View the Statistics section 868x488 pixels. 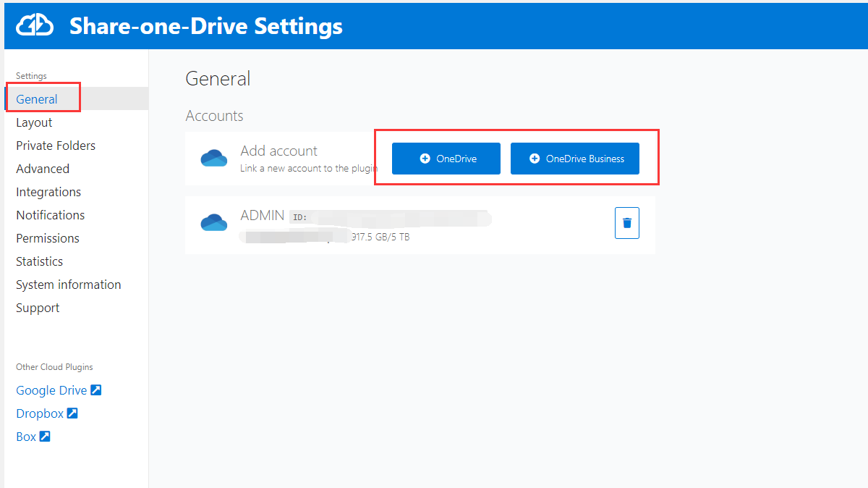point(39,261)
